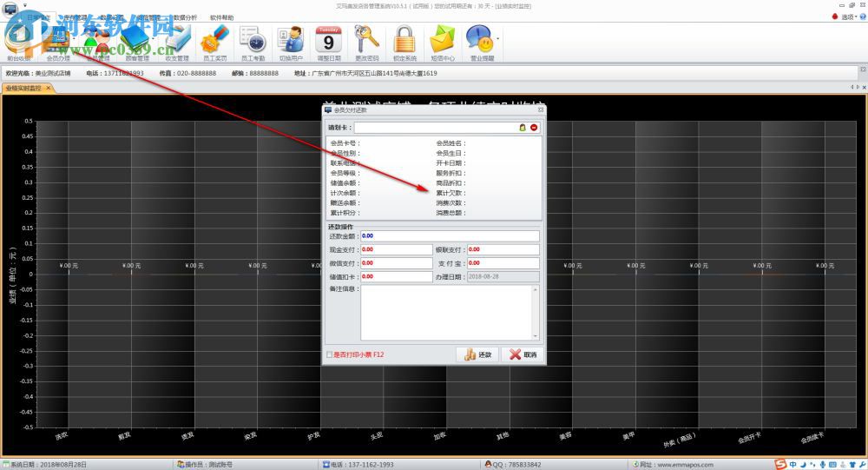Click QQ : 785833842 in status bar
868x470 pixels.
(513, 465)
